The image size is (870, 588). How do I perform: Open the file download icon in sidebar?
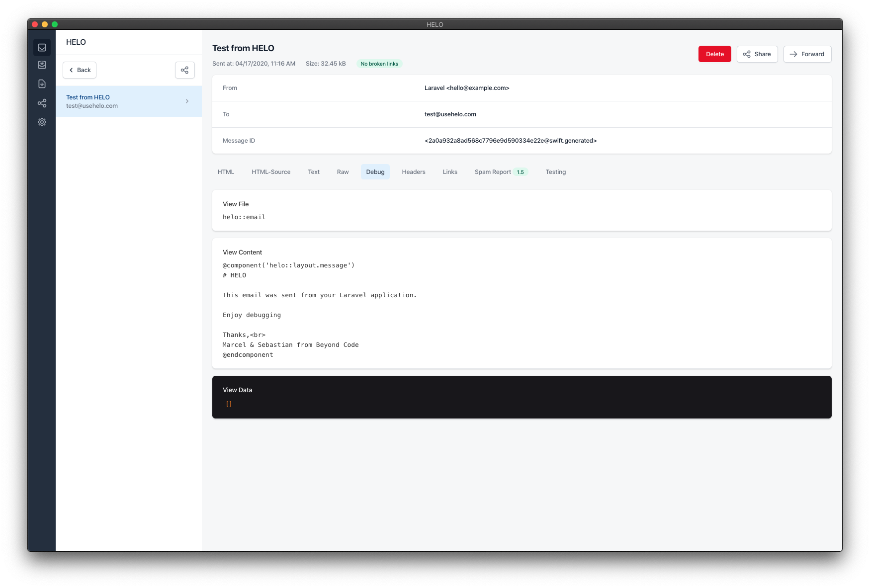(x=42, y=84)
